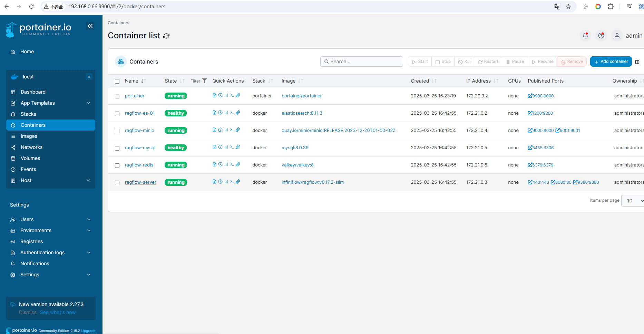Open published port 9380:9380 link
This screenshot has width=644, height=334.
point(586,182)
